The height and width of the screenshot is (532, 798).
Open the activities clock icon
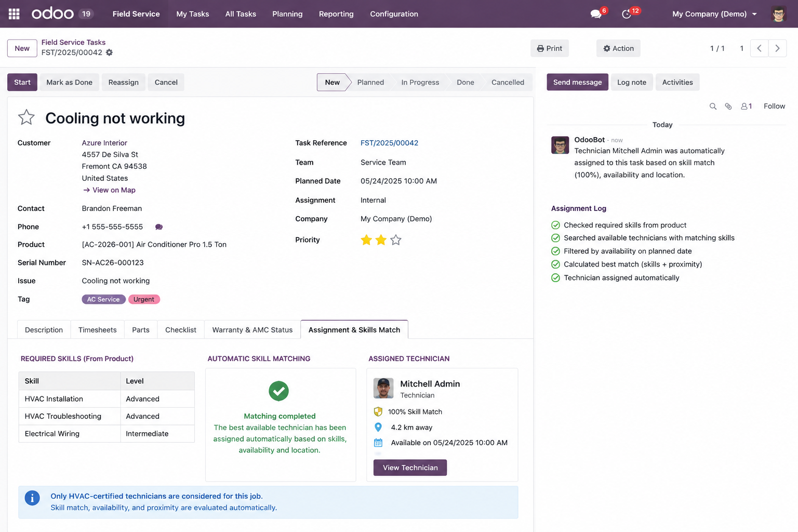tap(627, 14)
